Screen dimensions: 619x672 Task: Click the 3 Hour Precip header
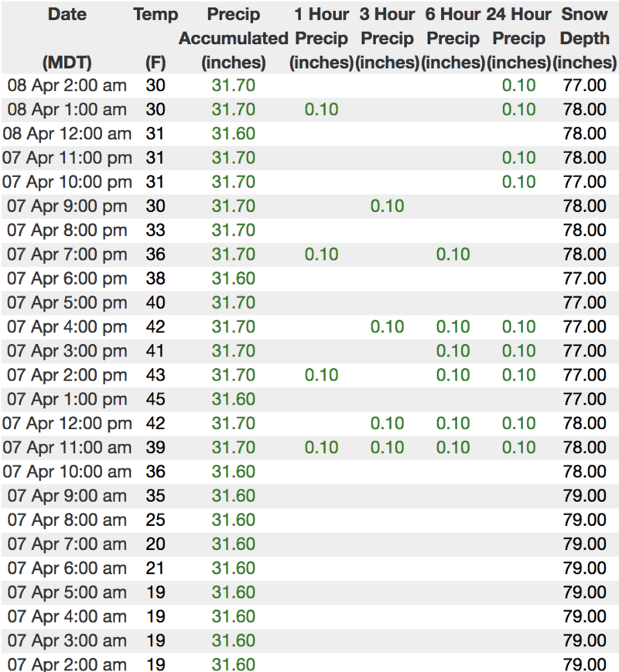click(x=387, y=38)
